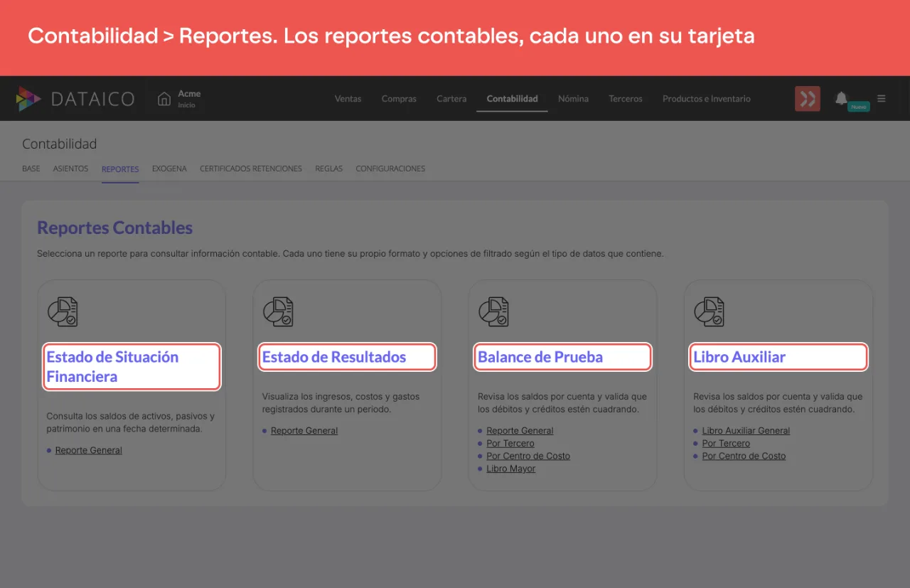
Task: Open the hamburger menu icon
Action: pyautogui.click(x=882, y=99)
